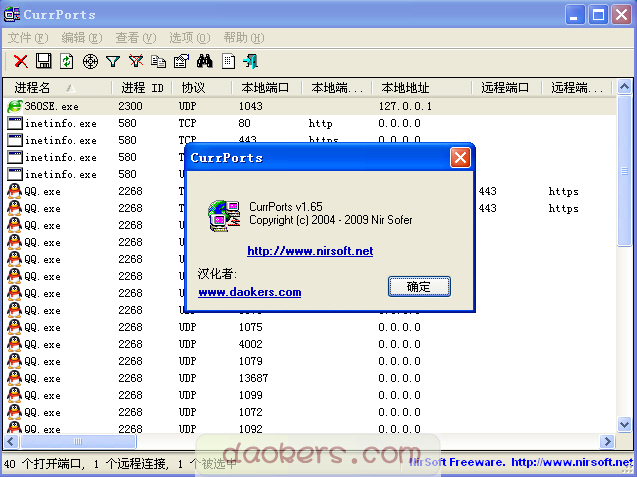
Task: Click QQ penguin icon in port 1079 row
Action: (x=14, y=361)
